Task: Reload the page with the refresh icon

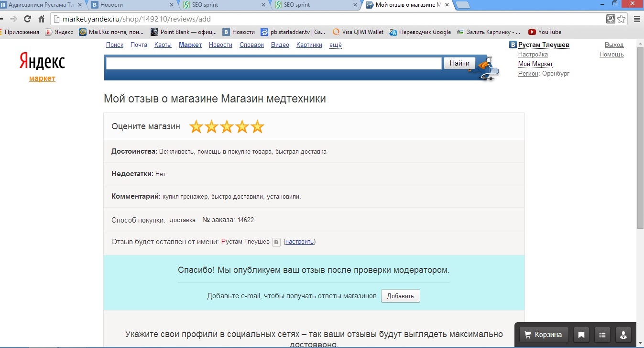Action: click(27, 19)
